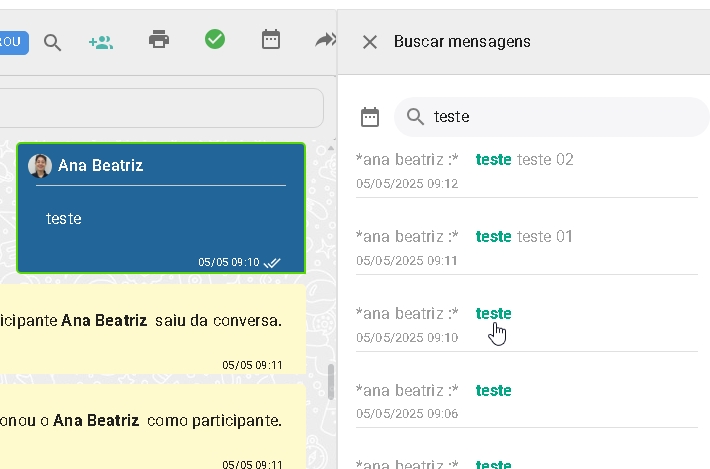Click the blue button at the toolbar's left end
This screenshot has height=469, width=710.
tap(14, 43)
